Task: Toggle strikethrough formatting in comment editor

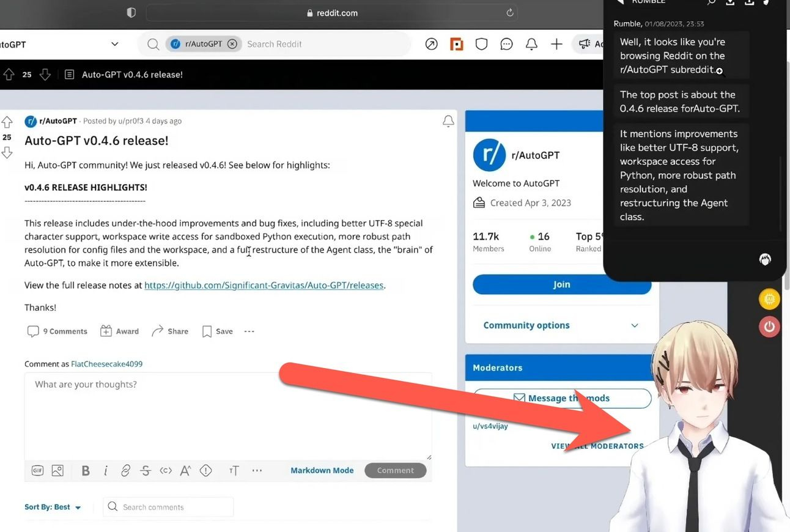Action: pyautogui.click(x=146, y=470)
